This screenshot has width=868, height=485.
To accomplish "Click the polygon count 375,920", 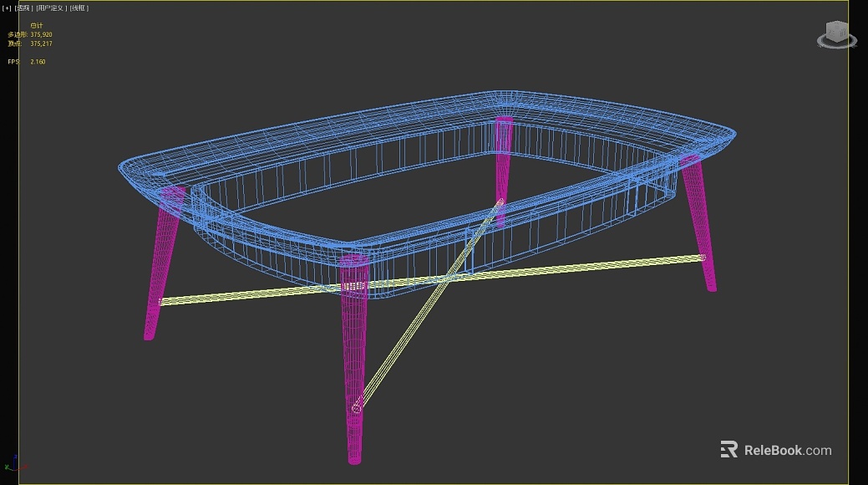I will pos(42,35).
